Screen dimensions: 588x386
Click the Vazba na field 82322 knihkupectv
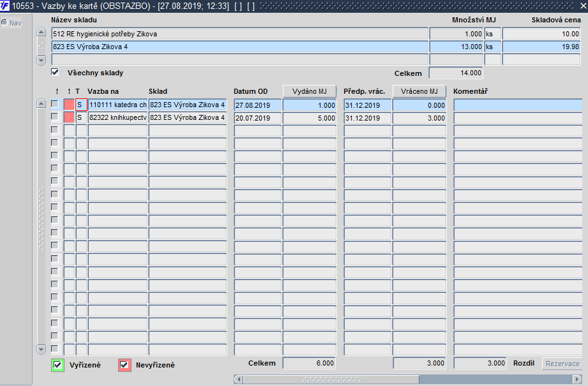coord(117,117)
